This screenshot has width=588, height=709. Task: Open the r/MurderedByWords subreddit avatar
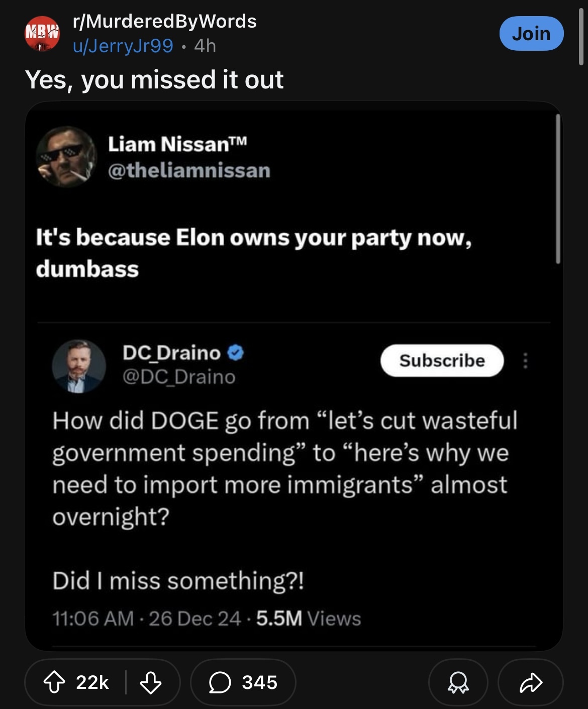pos(42,34)
